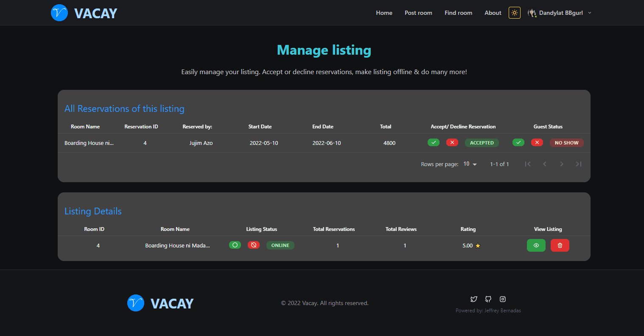The width and height of the screenshot is (644, 336).
Task: Mark guest as arrived with green checkmark
Action: [518, 142]
